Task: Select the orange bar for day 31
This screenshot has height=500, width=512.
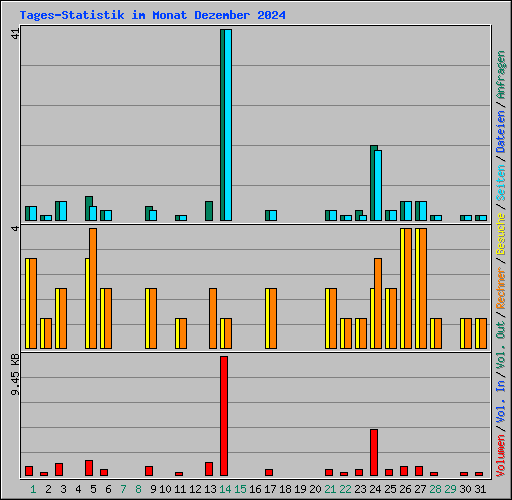Action: (483, 334)
